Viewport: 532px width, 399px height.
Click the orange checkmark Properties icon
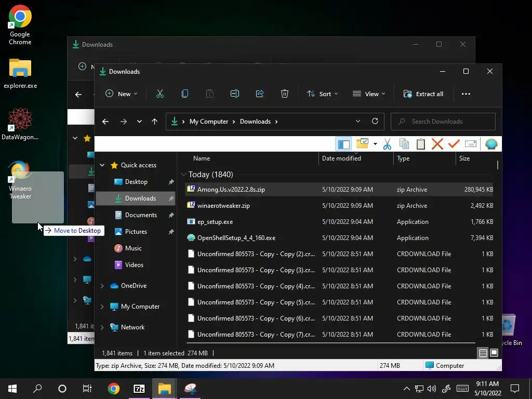tap(454, 144)
